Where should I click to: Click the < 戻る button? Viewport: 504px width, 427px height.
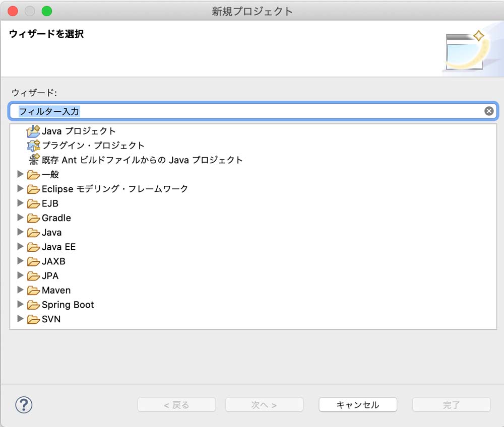click(176, 405)
